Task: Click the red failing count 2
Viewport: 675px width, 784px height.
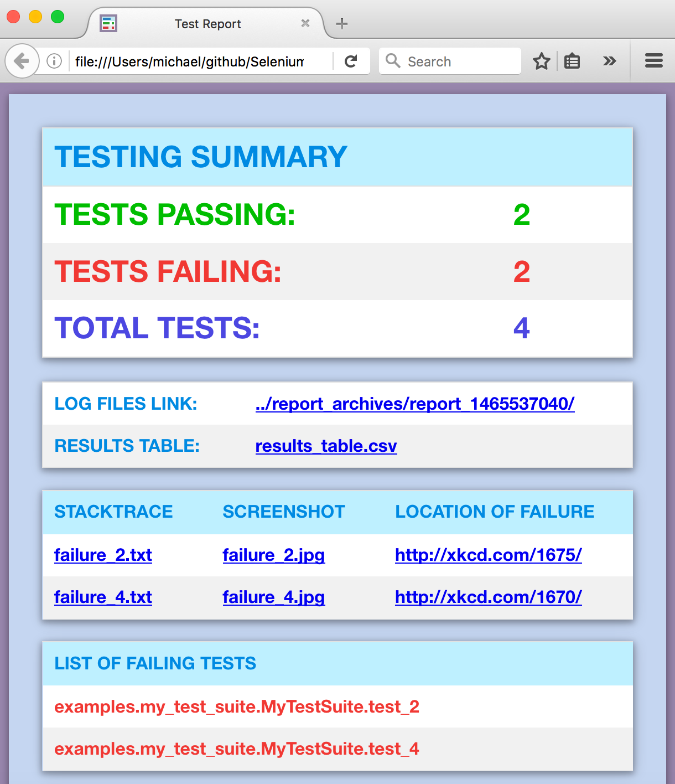Action: 522,271
